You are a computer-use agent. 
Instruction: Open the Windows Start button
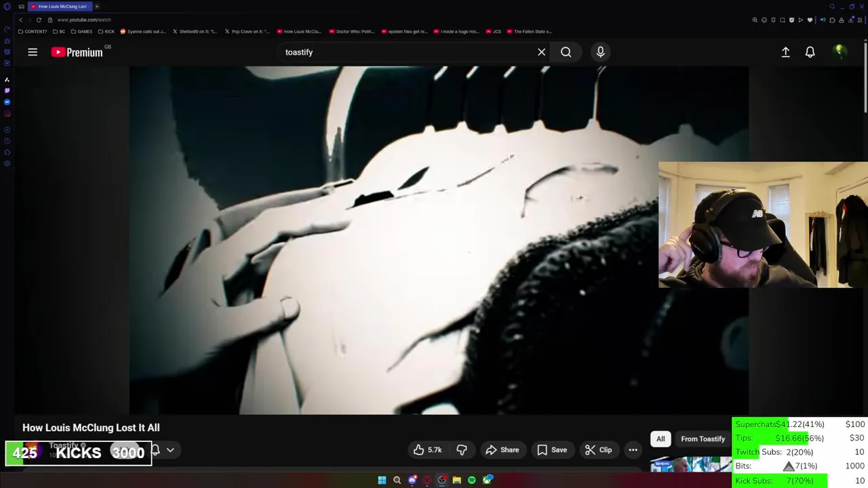[382, 481]
